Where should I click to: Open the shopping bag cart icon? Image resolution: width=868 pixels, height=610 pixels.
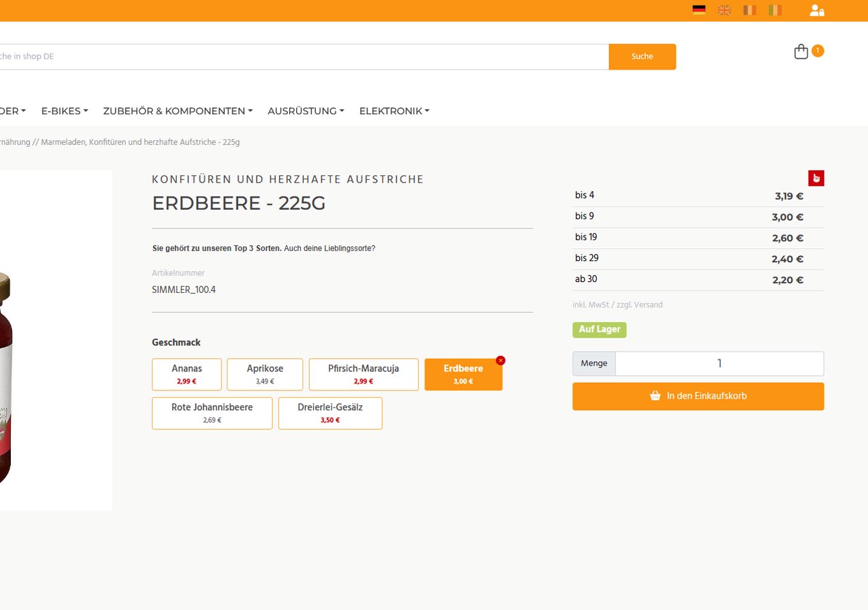pos(801,52)
